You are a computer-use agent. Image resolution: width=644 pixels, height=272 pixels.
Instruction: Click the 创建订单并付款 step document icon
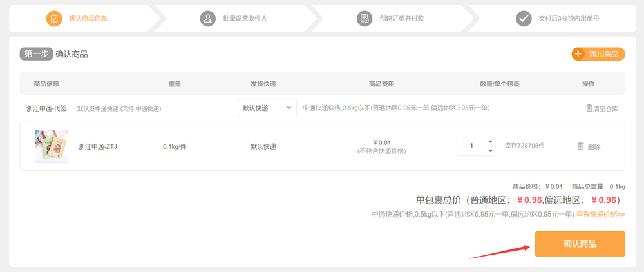(x=365, y=19)
